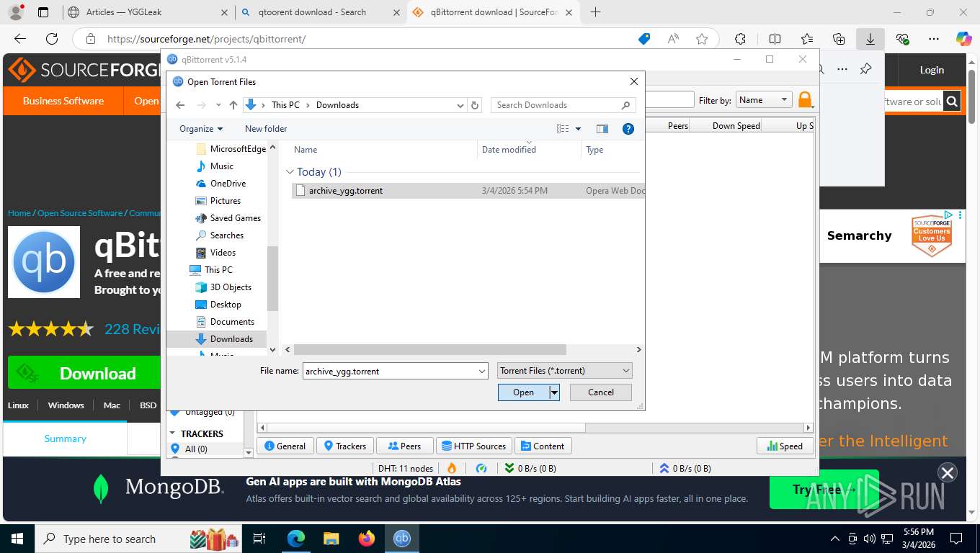Click the Open button's split dropdown arrow
This screenshot has height=553, width=980.
point(554,393)
